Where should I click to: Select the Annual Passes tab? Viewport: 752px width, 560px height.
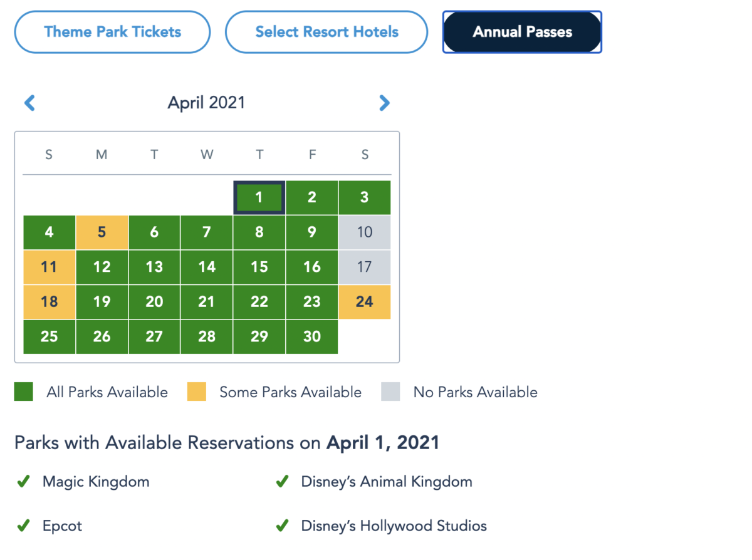tap(522, 32)
